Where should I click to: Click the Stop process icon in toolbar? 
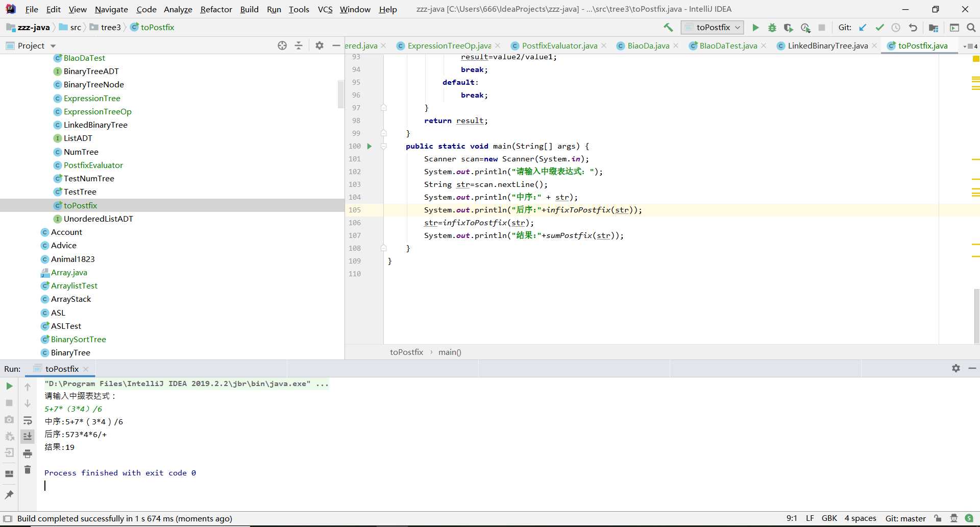(822, 28)
